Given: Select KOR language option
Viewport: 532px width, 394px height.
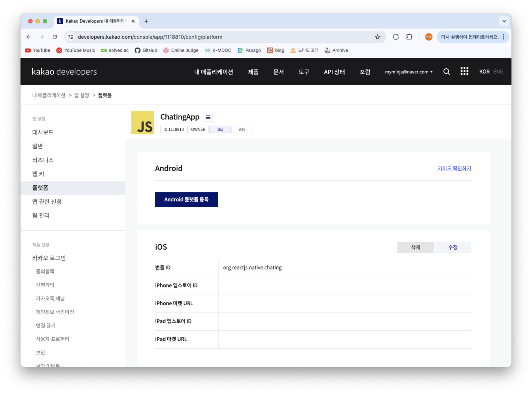Looking at the screenshot, I should click(x=484, y=72).
